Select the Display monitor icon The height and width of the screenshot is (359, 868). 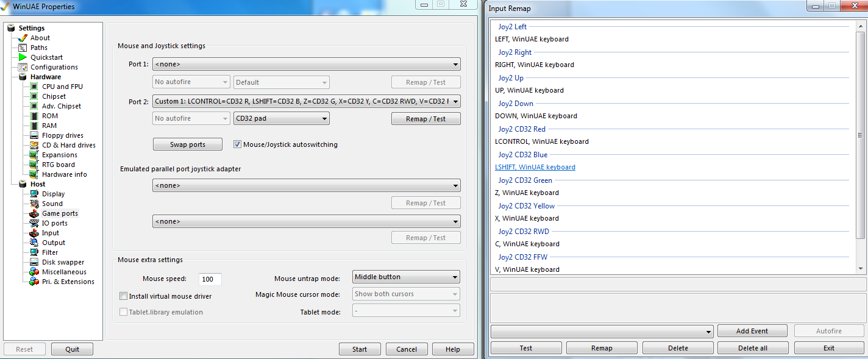34,194
